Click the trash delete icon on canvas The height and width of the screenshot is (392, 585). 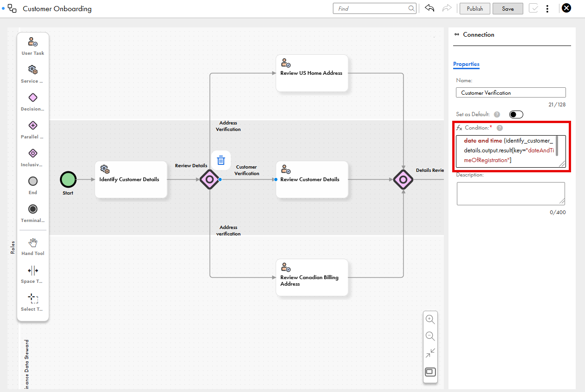[221, 160]
